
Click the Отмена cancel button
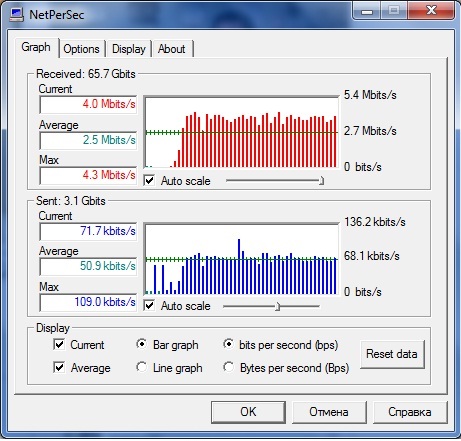329,412
